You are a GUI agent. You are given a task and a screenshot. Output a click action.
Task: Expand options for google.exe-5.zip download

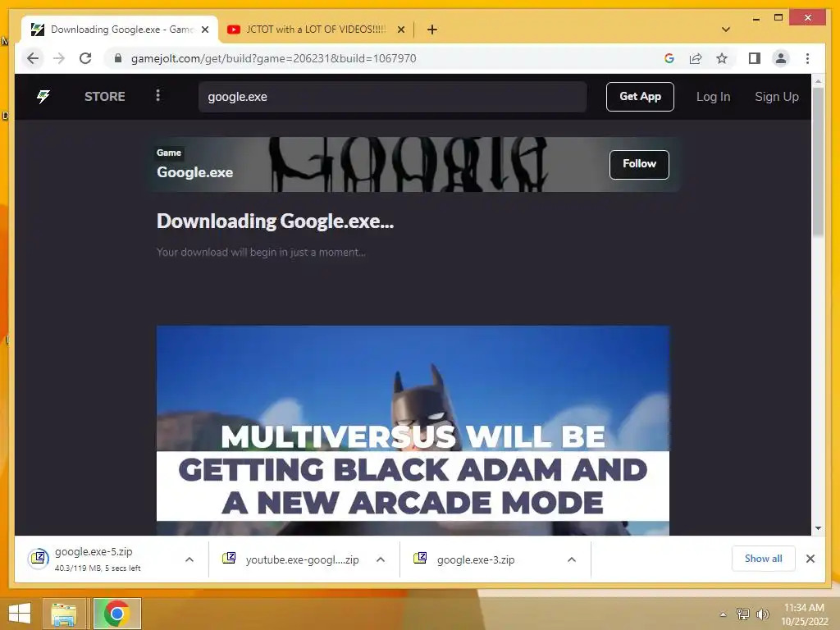click(x=189, y=559)
